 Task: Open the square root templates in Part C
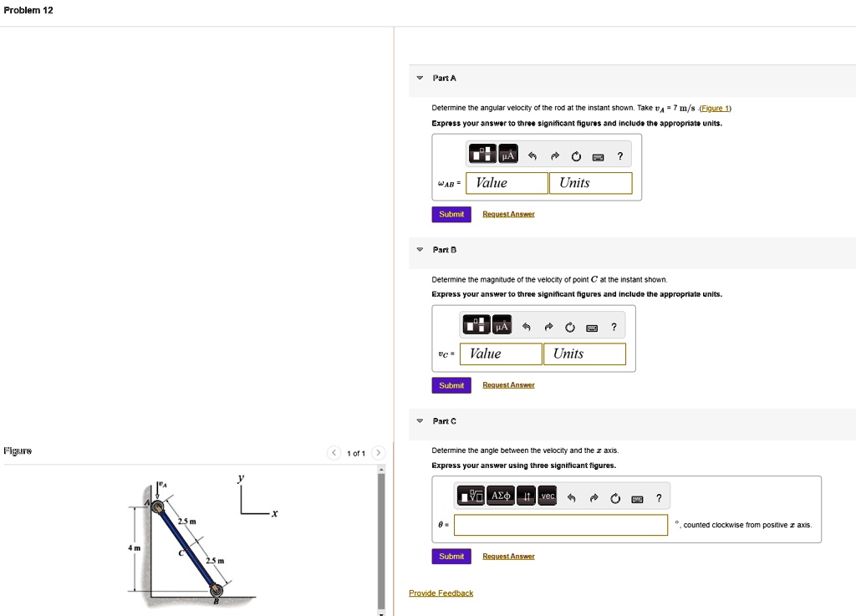tap(471, 496)
